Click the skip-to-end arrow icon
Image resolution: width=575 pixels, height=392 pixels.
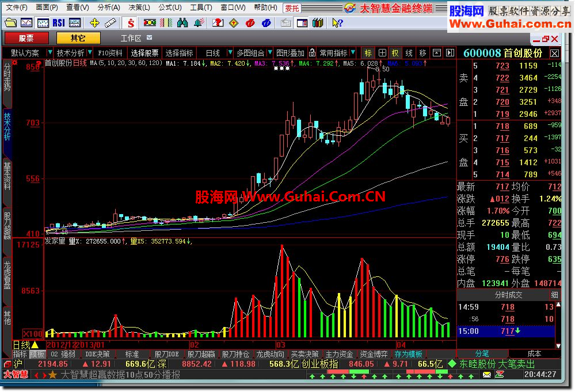(x=450, y=53)
